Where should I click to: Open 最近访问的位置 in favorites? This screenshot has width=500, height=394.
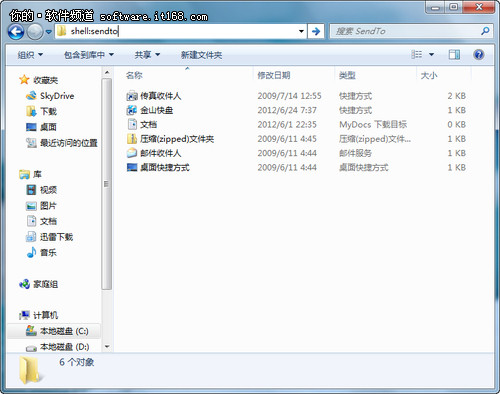(x=62, y=143)
